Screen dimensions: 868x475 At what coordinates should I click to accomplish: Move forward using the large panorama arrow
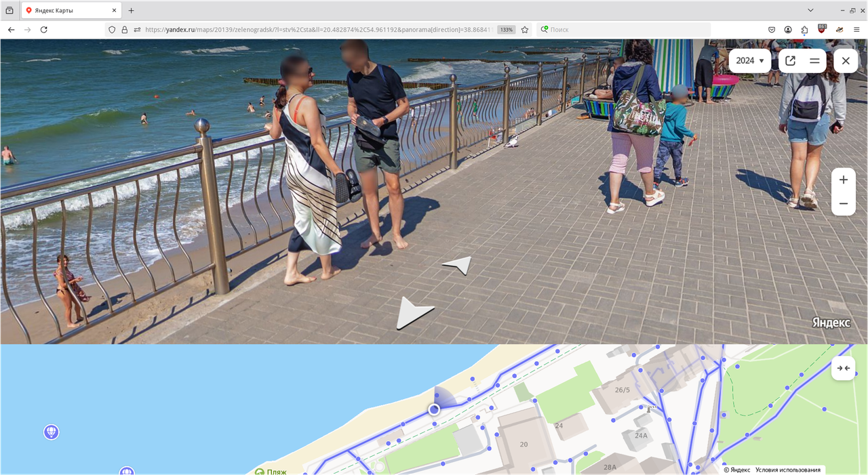click(414, 314)
